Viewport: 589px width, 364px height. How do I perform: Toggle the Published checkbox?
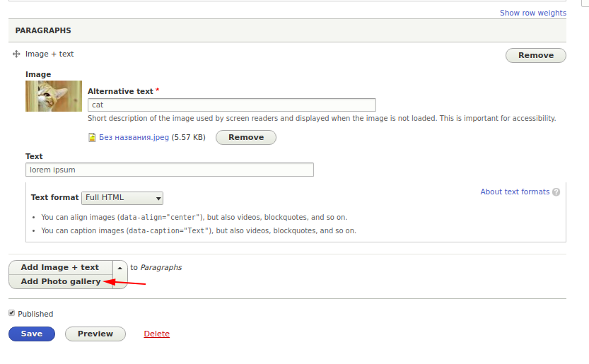tap(11, 313)
